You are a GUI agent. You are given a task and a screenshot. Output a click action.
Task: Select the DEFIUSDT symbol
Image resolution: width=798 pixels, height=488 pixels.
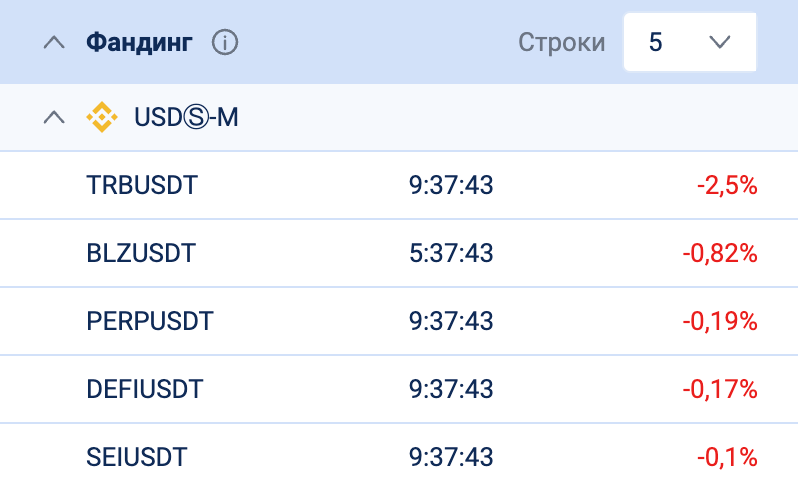[x=146, y=389]
